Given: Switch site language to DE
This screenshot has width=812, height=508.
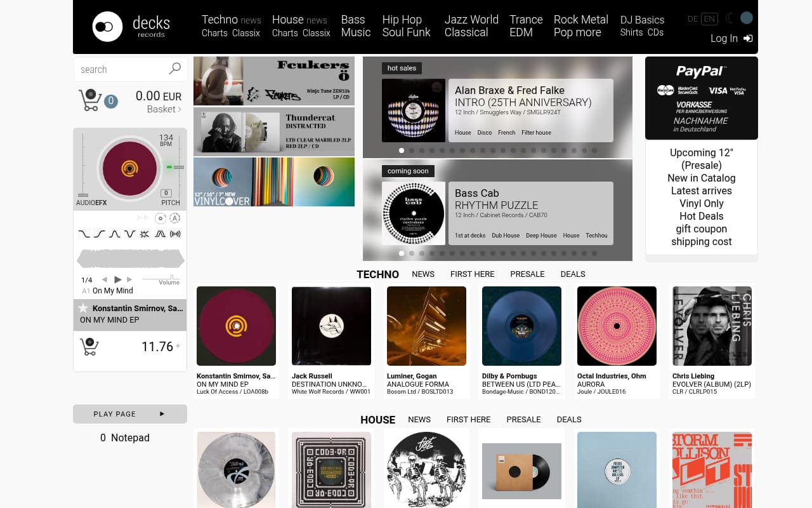Looking at the screenshot, I should tap(693, 19).
